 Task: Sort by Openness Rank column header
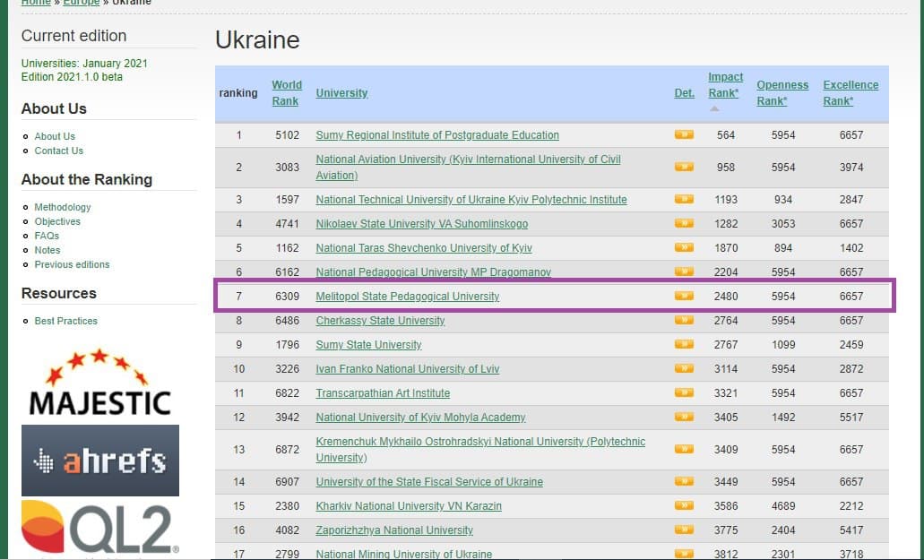(782, 93)
